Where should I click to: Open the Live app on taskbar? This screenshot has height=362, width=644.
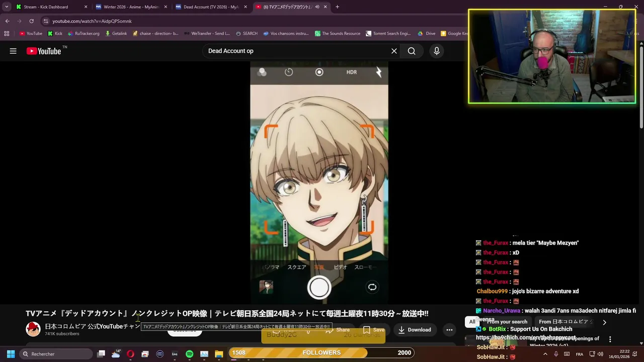(x=175, y=354)
